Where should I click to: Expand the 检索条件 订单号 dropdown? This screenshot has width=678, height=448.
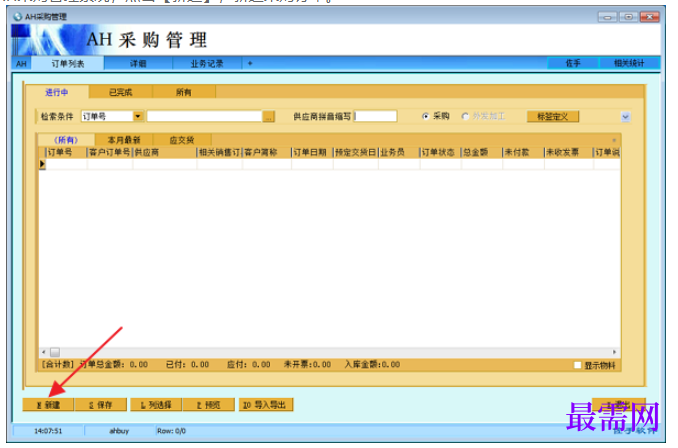tap(138, 116)
